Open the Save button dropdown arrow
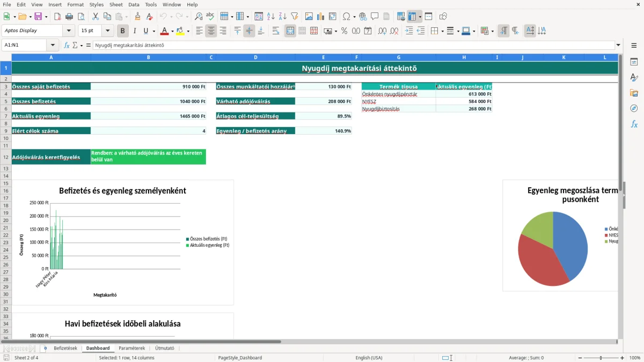Screen dimensions: 644x362 point(46,17)
